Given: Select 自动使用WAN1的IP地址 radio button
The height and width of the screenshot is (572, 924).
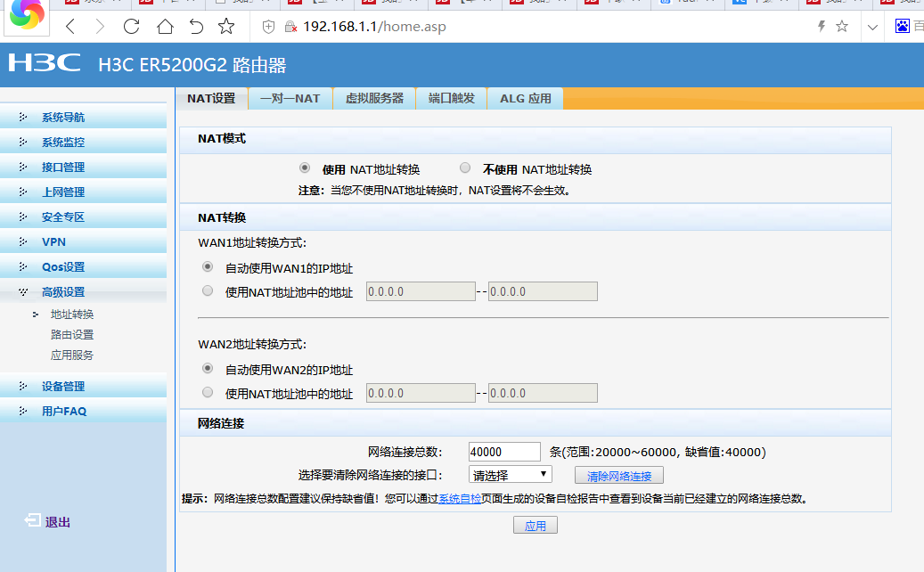Looking at the screenshot, I should [208, 267].
